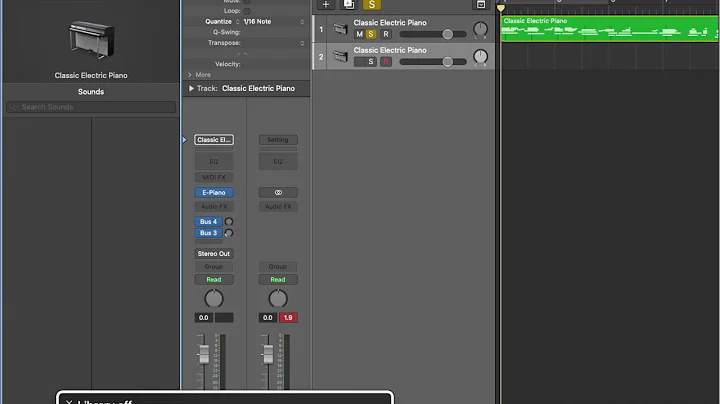
Task: Click track 2 pan knob
Action: pos(480,56)
